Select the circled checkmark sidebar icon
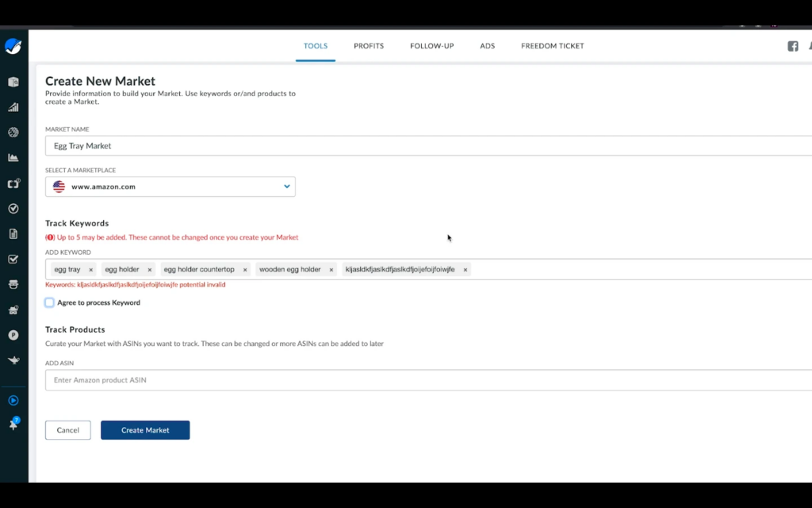This screenshot has width=812, height=508. coord(13,208)
